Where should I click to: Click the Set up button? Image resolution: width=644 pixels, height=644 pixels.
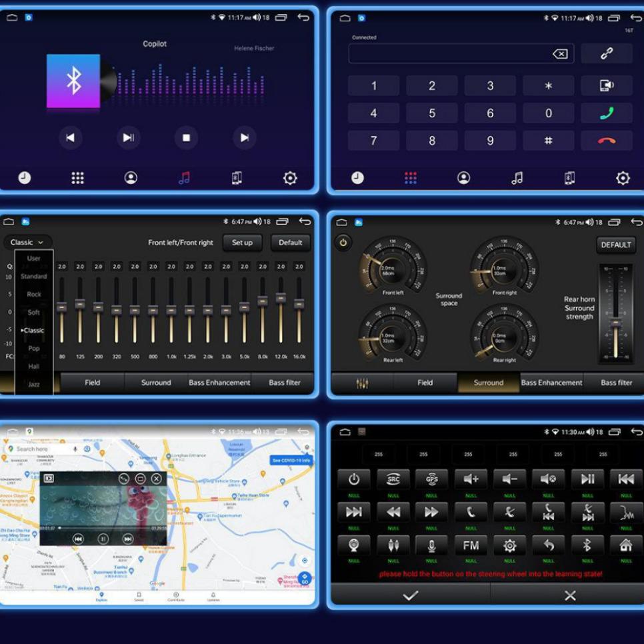pyautogui.click(x=242, y=243)
